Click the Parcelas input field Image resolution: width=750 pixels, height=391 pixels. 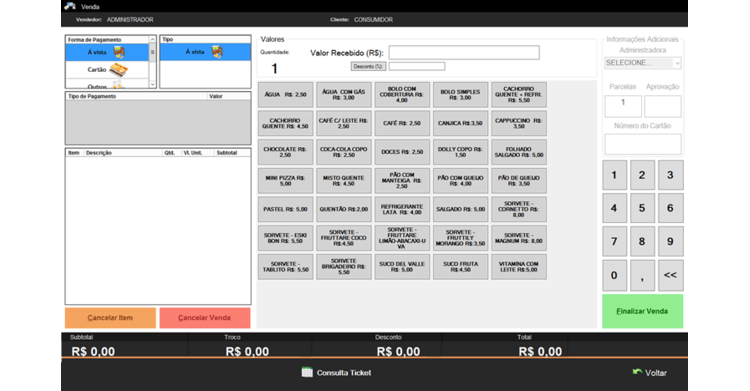[623, 106]
